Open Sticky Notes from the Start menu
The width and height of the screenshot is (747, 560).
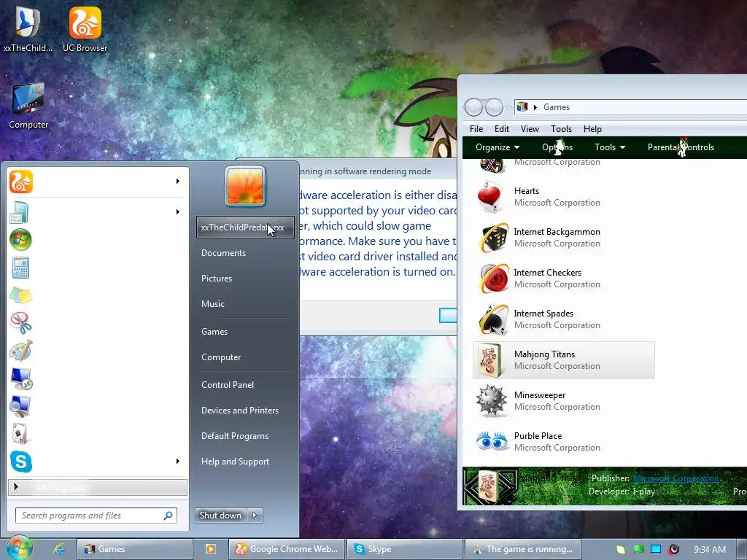[21, 295]
